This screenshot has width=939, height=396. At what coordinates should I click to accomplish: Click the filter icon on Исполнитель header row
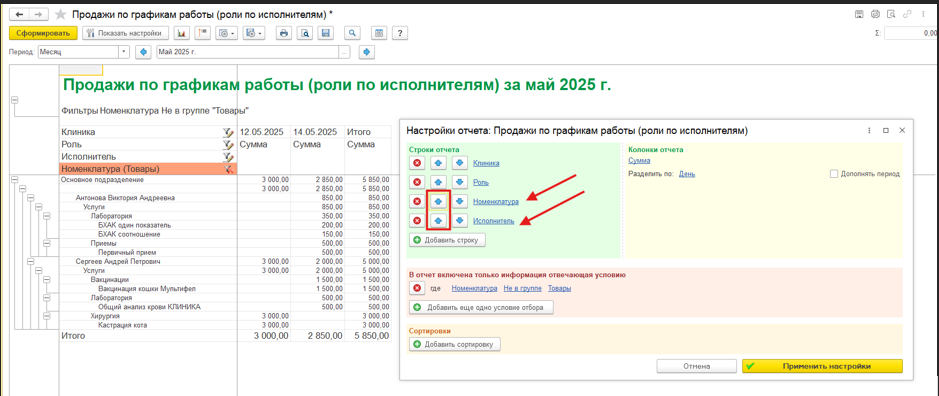click(227, 157)
